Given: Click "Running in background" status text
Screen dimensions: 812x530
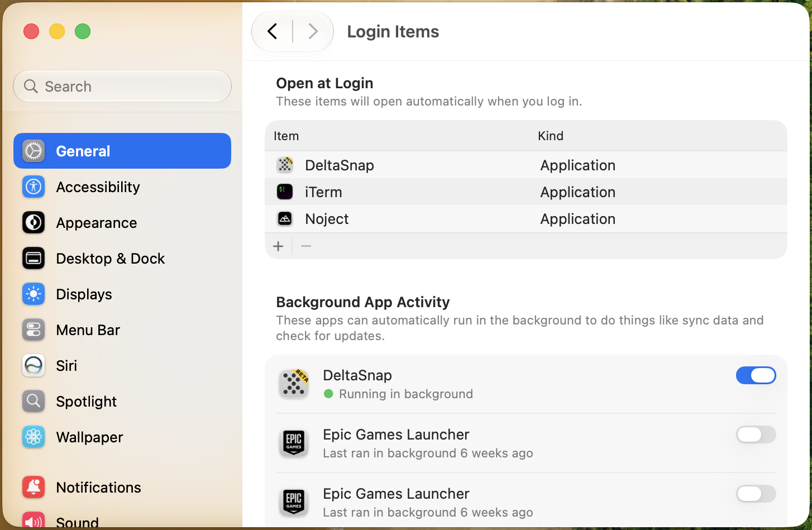Looking at the screenshot, I should (405, 394).
